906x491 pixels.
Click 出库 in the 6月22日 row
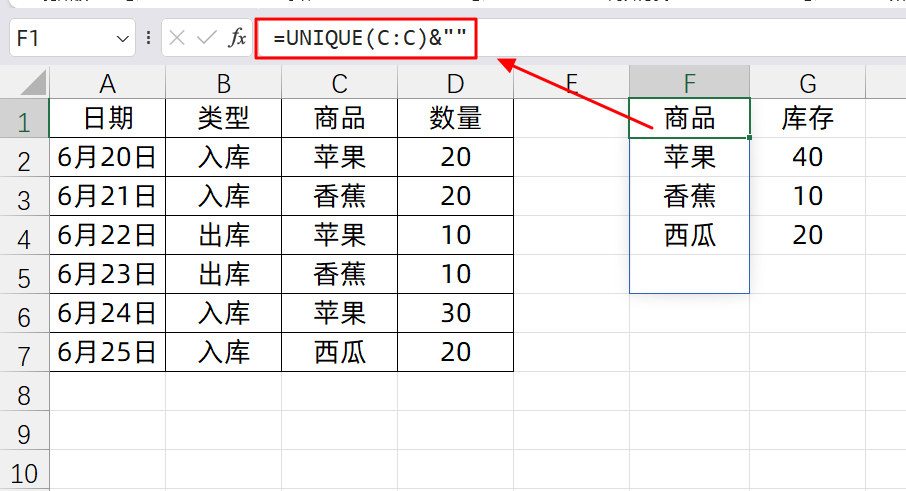[x=224, y=235]
